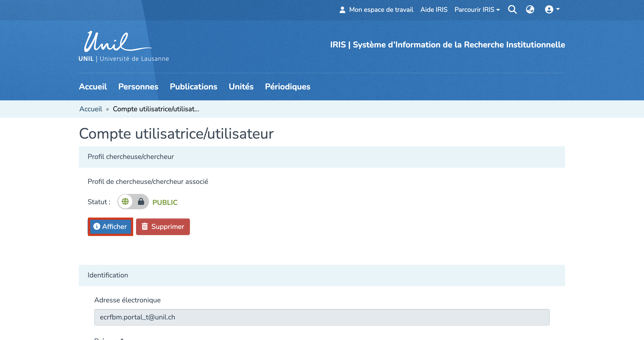Open the language globe icon menu

coord(530,9)
